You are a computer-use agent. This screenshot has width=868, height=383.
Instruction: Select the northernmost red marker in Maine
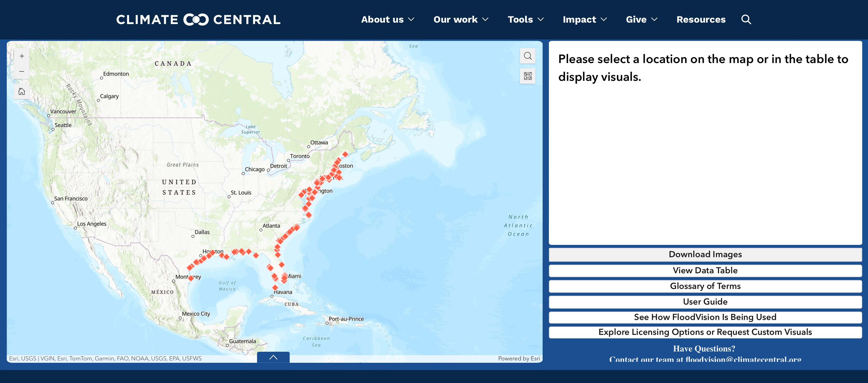pyautogui.click(x=345, y=154)
